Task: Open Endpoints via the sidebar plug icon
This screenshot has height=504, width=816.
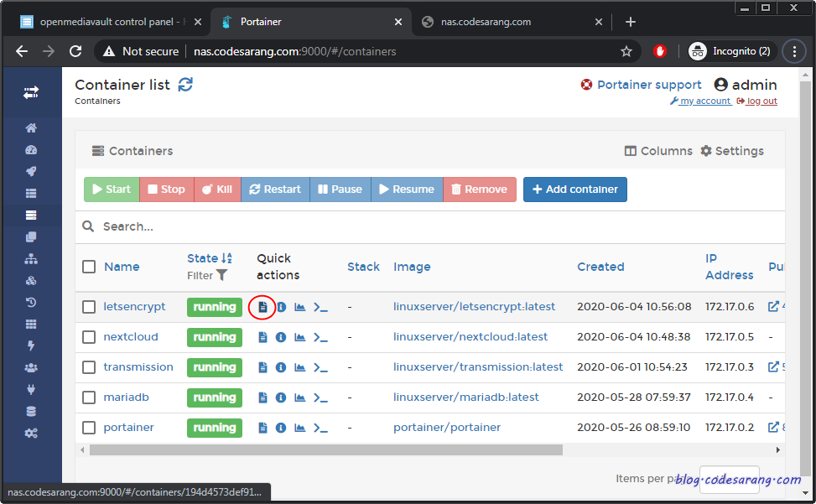Action: [x=31, y=390]
